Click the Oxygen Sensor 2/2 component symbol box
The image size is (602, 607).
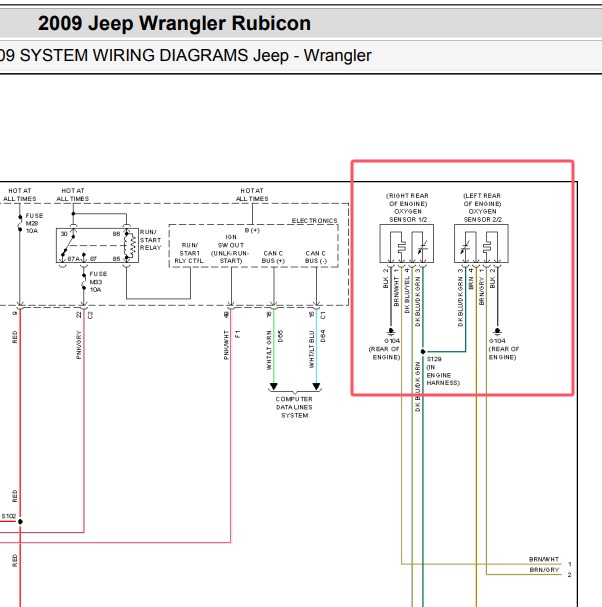pos(481,243)
